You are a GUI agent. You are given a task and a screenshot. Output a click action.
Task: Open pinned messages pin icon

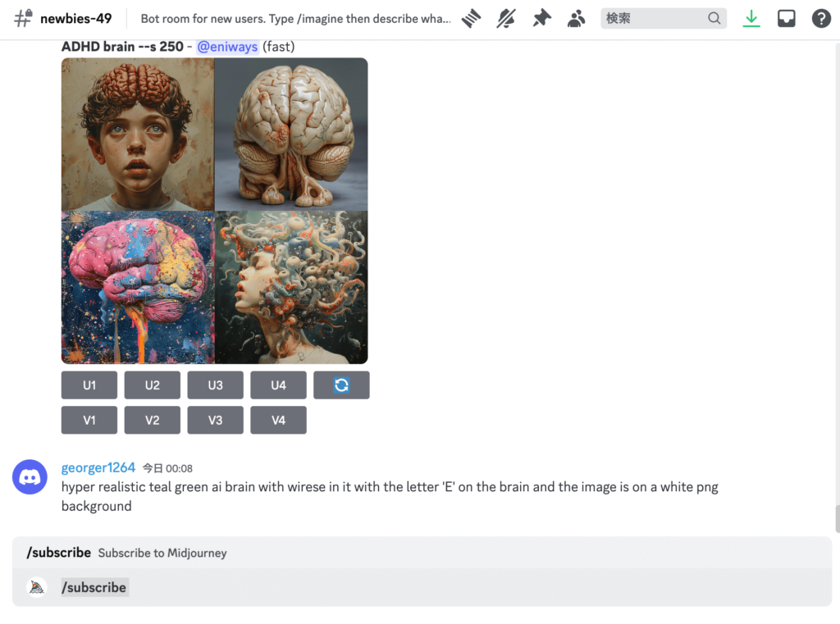(x=541, y=19)
